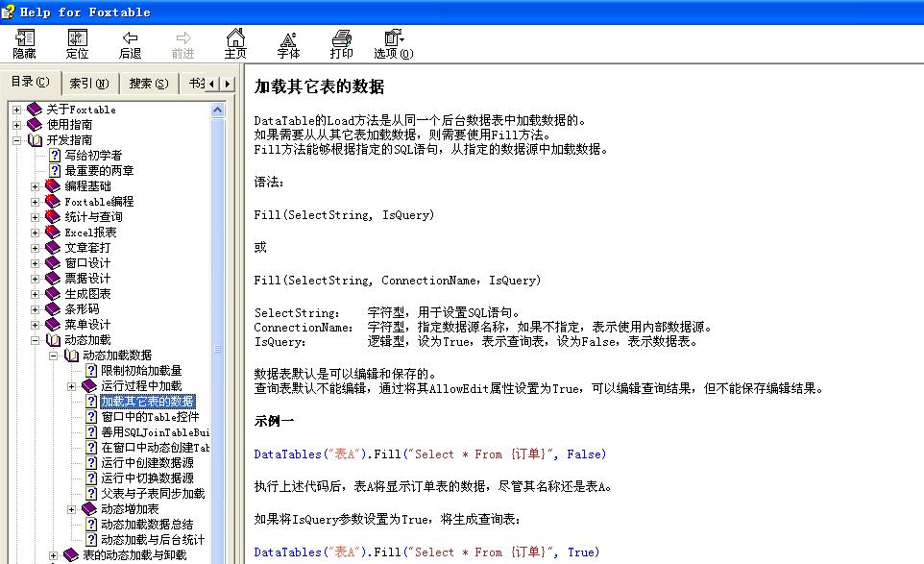Click the code line ending with True)
This screenshot has height=564, width=924.
click(426, 552)
